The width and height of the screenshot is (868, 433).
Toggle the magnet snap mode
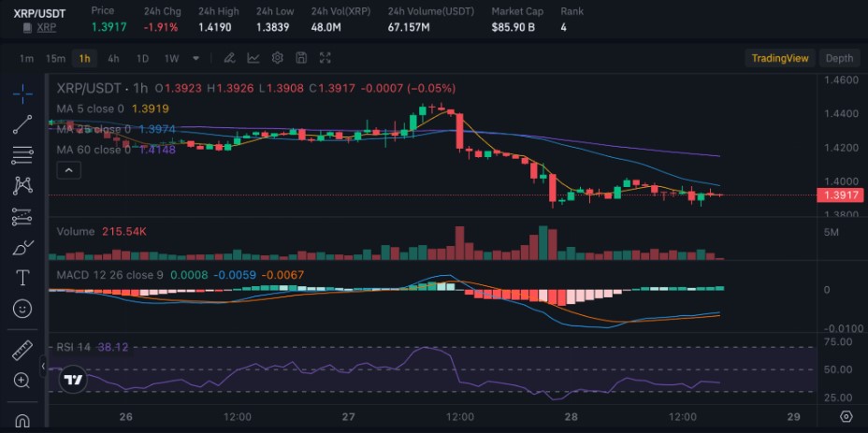coord(22,421)
